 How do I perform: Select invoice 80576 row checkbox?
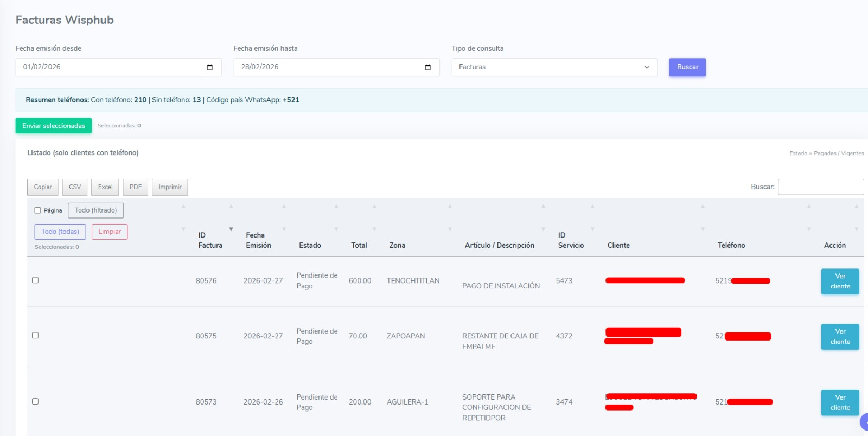pyautogui.click(x=35, y=280)
